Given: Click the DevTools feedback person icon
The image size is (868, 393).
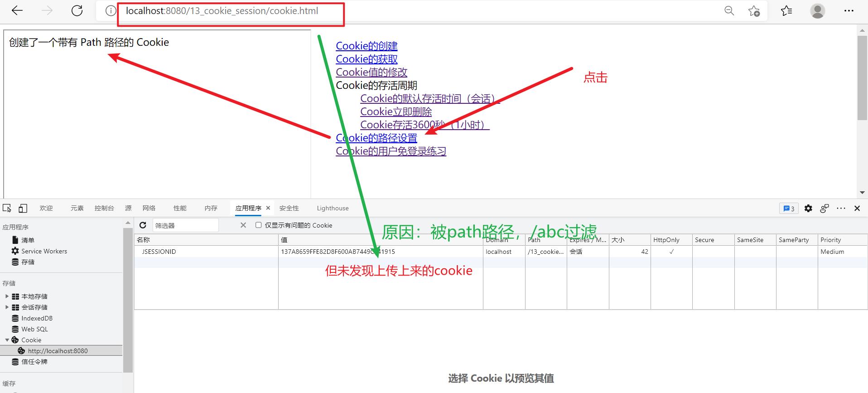Looking at the screenshot, I should [825, 209].
